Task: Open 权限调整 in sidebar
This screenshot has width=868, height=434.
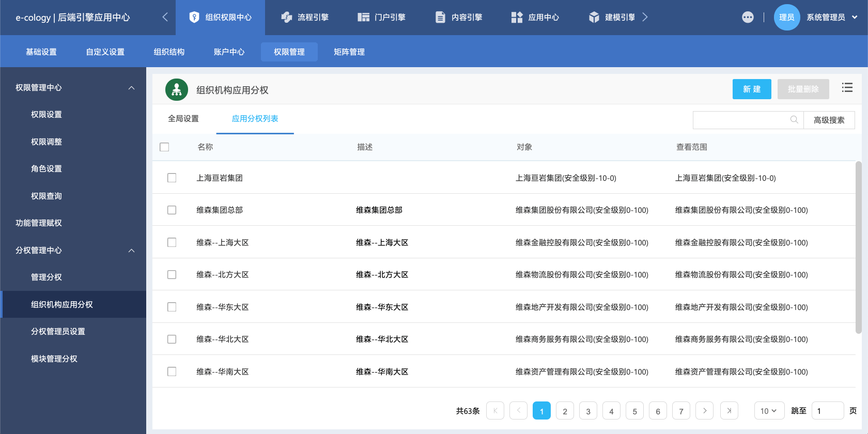Action: 47,142
